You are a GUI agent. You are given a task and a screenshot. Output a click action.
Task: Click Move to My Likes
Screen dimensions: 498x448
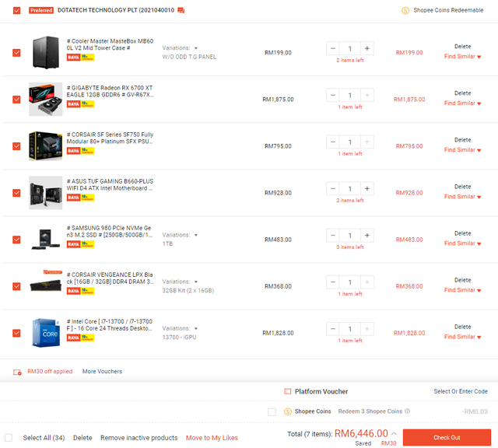pos(212,438)
